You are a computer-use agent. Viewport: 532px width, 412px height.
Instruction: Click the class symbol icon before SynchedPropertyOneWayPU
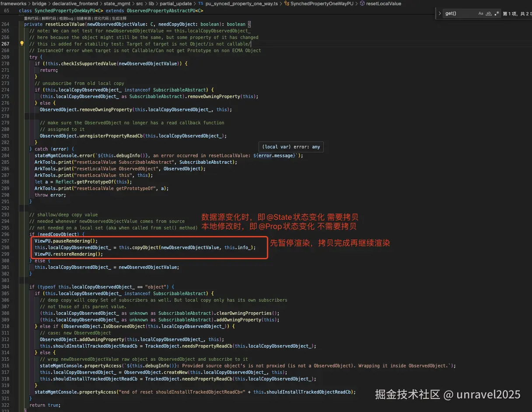pos(287,4)
